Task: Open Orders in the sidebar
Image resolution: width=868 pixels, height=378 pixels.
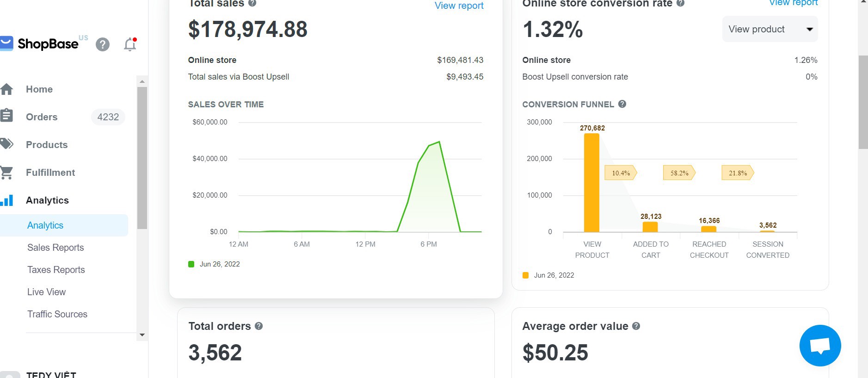Action: 42,117
